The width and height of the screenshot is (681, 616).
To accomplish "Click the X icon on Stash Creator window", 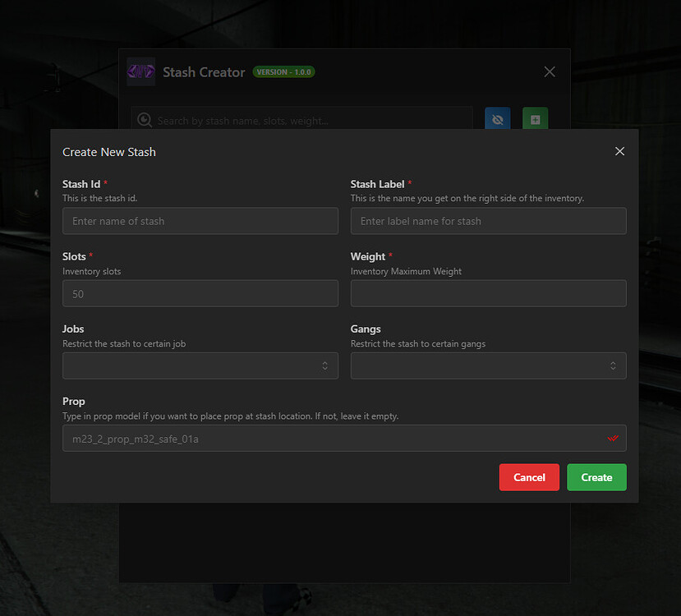I will point(549,71).
